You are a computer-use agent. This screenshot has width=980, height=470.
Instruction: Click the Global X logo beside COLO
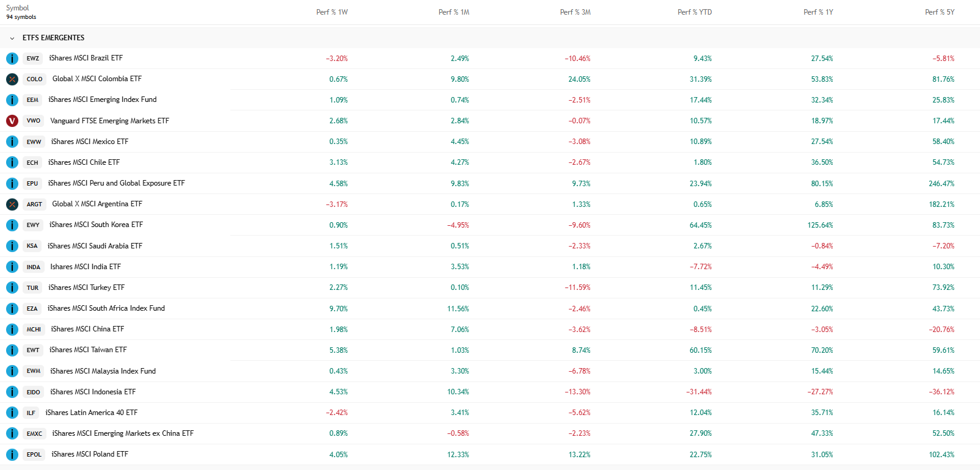[12, 79]
